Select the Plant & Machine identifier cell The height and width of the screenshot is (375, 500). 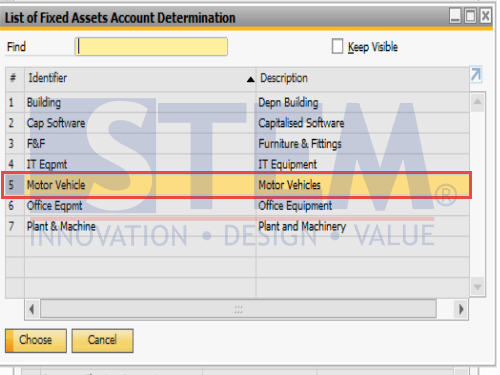140,226
